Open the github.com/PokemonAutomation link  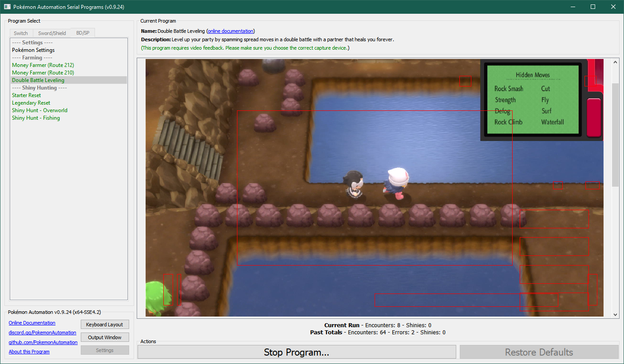(43, 342)
